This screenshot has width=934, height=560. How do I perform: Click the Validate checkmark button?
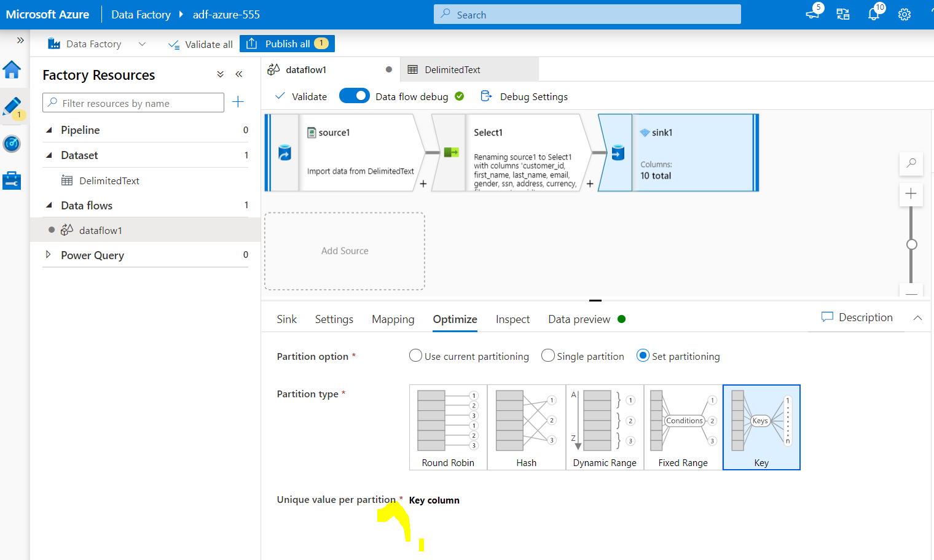[x=301, y=96]
